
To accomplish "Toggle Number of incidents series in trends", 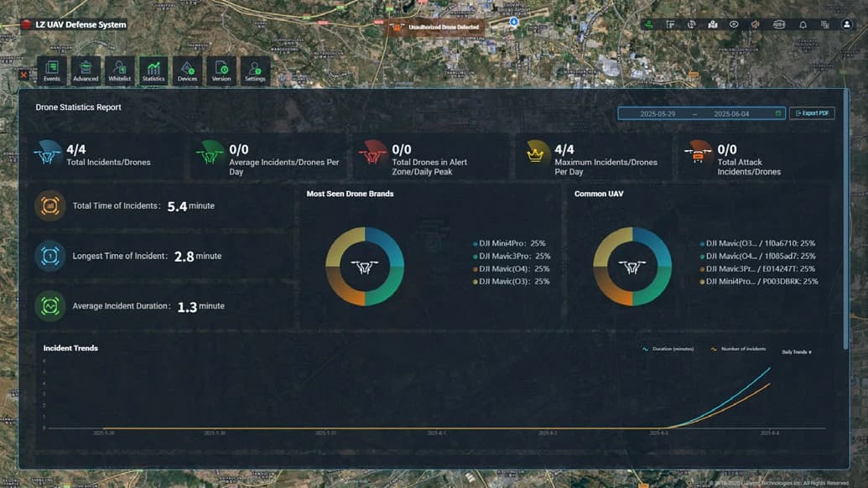I will [739, 349].
